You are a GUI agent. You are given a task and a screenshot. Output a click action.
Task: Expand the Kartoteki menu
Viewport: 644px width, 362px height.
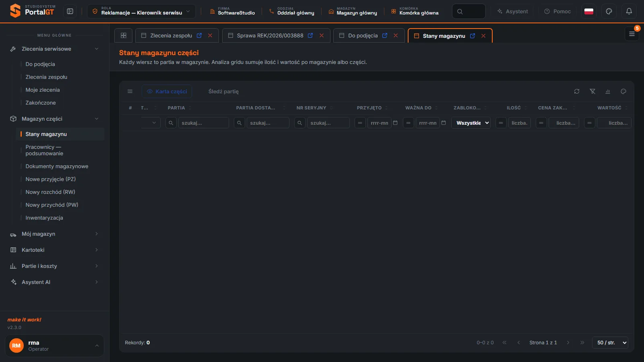pyautogui.click(x=54, y=250)
